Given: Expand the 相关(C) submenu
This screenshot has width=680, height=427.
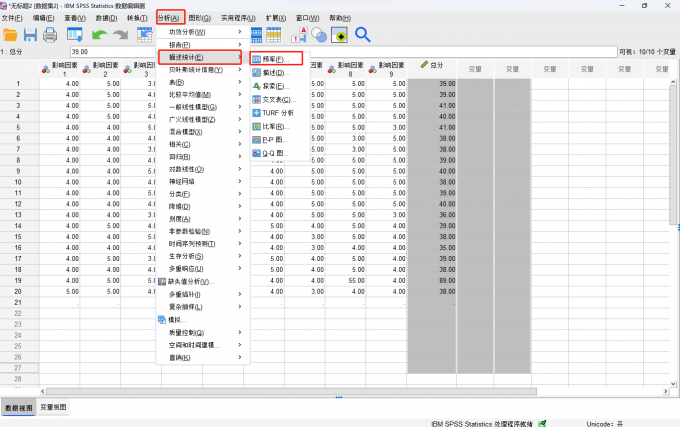Looking at the screenshot, I should 240,144.
